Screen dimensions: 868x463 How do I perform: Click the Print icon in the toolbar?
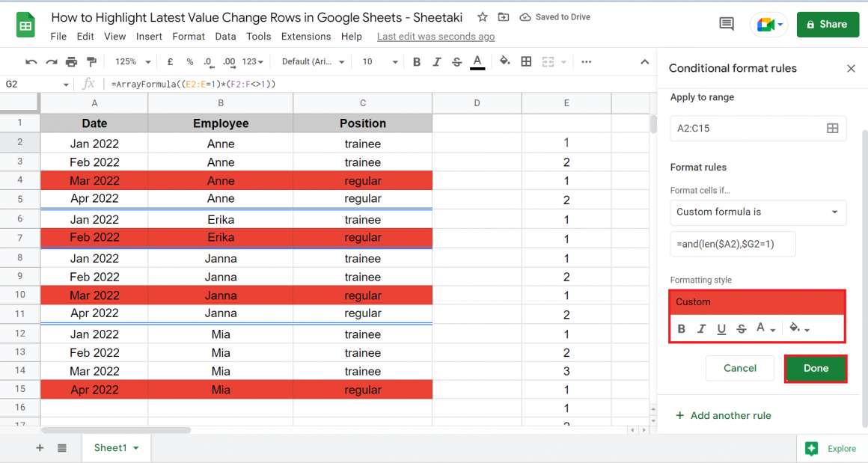coord(71,61)
